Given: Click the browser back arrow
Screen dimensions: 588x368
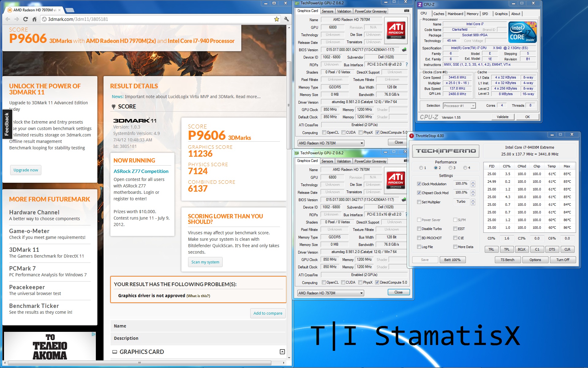Looking at the screenshot, I should tap(8, 19).
